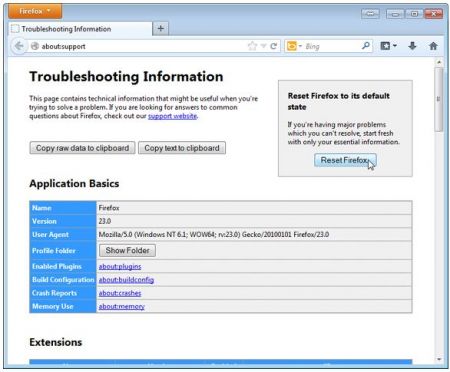Click the Enabled Plugins row label
This screenshot has width=450, height=372.
point(57,266)
